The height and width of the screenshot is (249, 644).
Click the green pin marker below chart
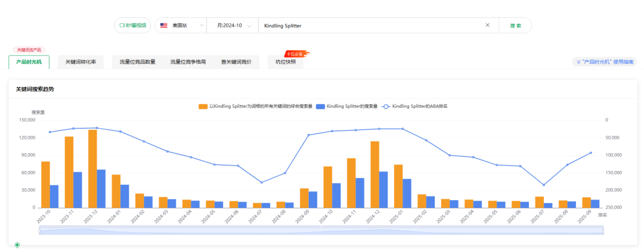point(17,245)
